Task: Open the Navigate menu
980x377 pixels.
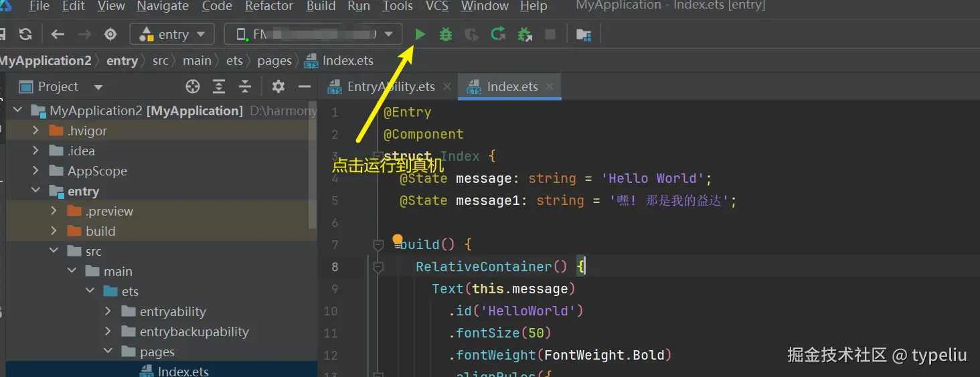Action: 163,6
